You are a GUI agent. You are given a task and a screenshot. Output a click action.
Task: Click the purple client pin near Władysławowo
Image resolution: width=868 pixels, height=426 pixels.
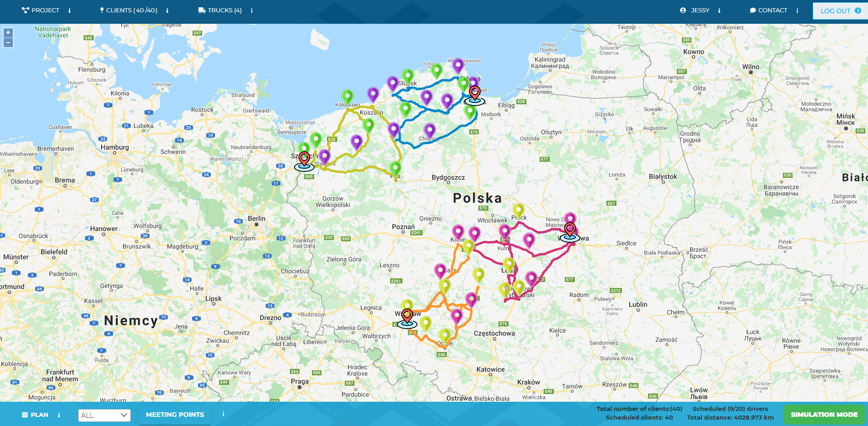[x=458, y=66]
